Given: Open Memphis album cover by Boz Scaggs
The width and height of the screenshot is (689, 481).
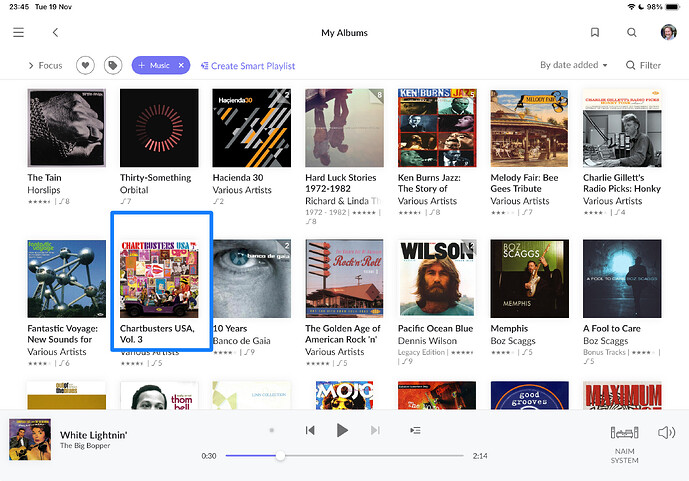Looking at the screenshot, I should pyautogui.click(x=529, y=278).
